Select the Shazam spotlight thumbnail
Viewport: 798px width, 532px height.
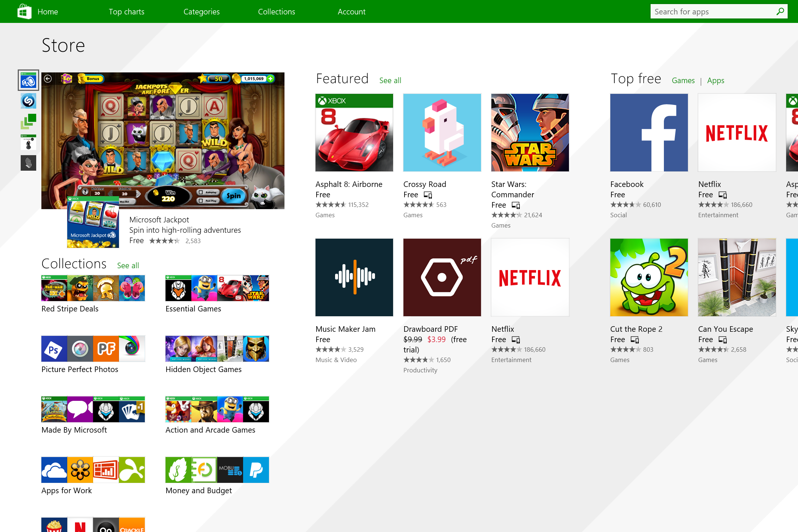point(28,101)
